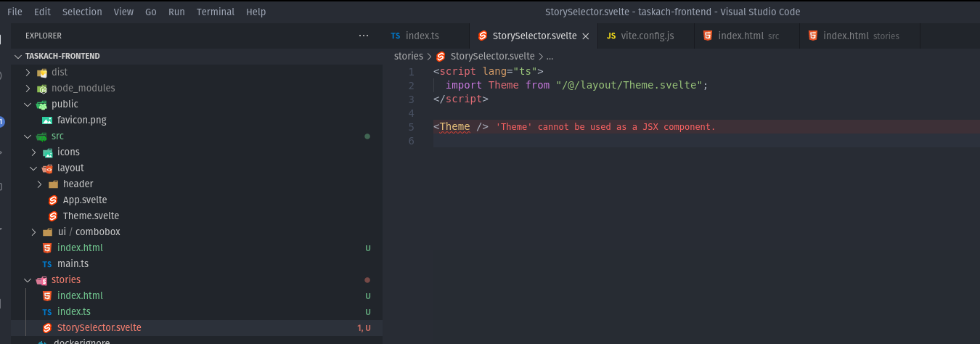Close the StorySelector.svelte tab
The image size is (980, 344).
(586, 36)
